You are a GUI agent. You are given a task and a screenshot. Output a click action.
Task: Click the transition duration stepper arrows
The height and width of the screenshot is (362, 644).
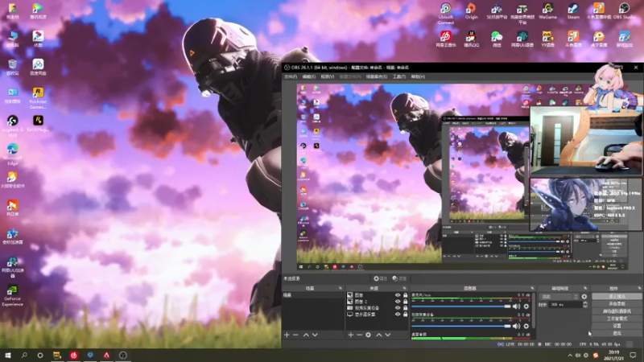point(585,305)
